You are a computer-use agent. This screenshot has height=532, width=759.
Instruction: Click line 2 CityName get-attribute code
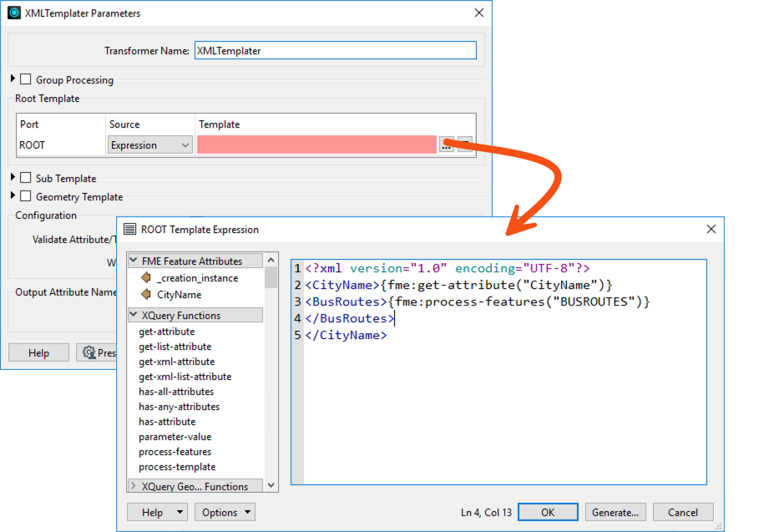pyautogui.click(x=459, y=285)
